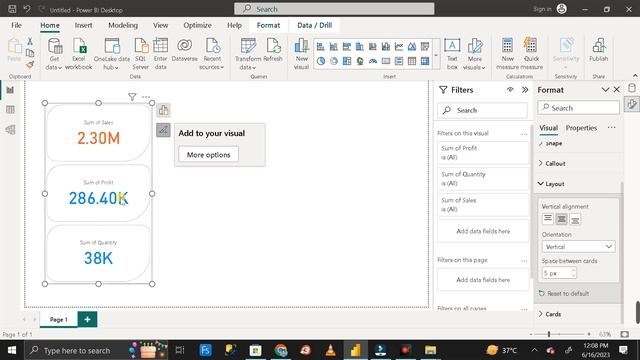Click the More options button
640x360 pixels.
pyautogui.click(x=209, y=155)
